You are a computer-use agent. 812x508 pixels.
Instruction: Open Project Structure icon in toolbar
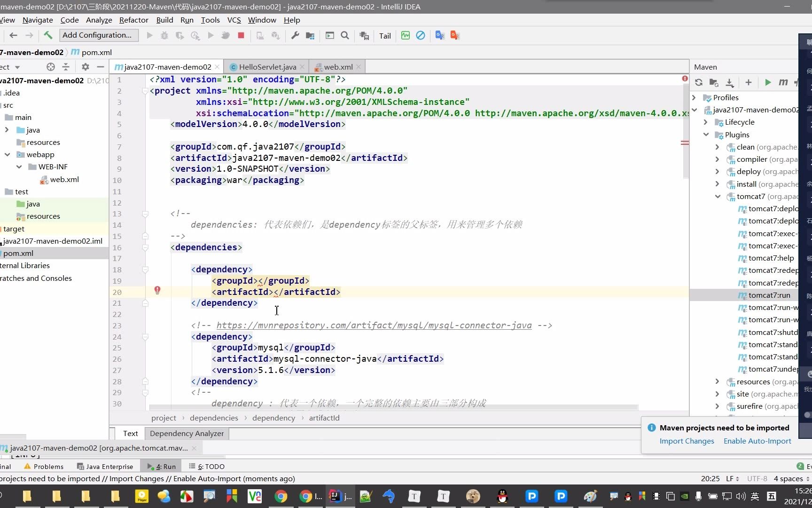click(310, 35)
